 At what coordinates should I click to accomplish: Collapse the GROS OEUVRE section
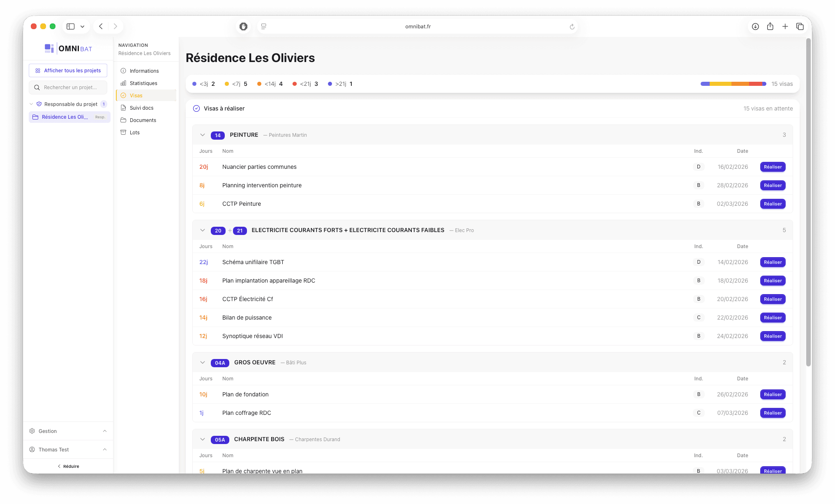(202, 362)
